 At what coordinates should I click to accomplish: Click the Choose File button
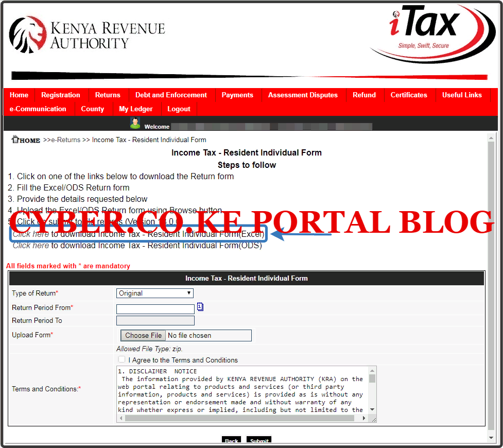(x=143, y=335)
